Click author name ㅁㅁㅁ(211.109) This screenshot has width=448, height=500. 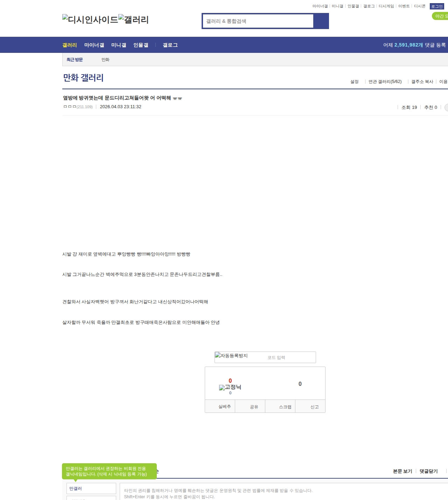(78, 107)
